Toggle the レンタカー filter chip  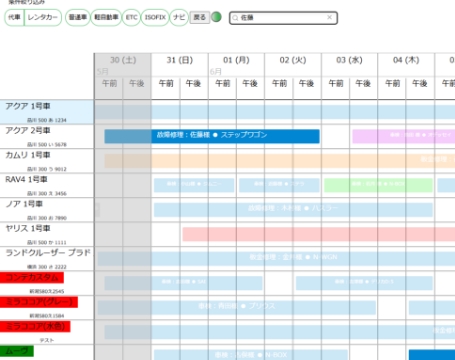click(43, 17)
